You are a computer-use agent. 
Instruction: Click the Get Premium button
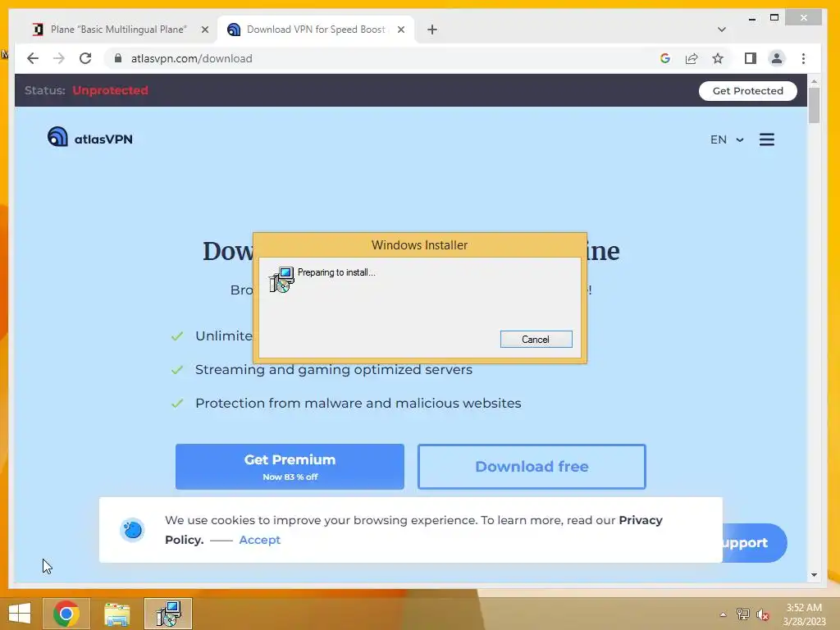[x=290, y=467]
